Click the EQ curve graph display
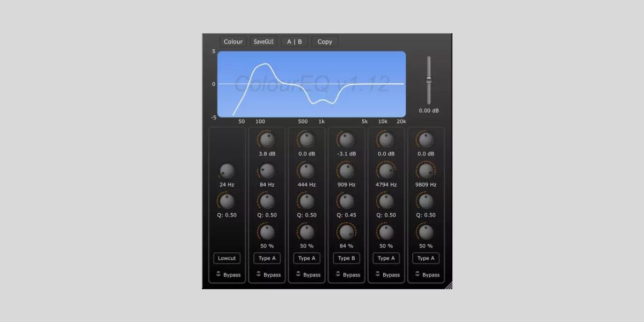This screenshot has height=322, width=644. pos(311,84)
